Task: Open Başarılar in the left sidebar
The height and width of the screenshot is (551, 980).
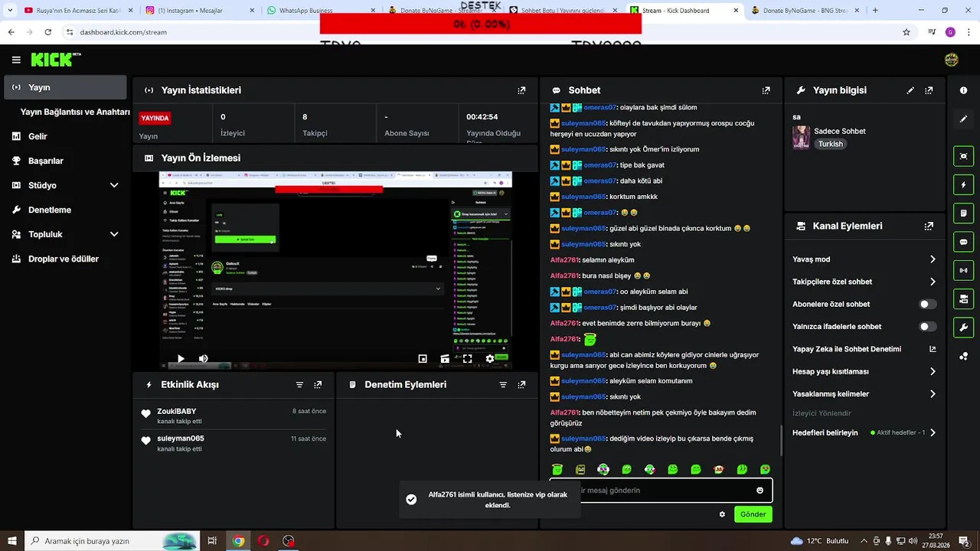Action: point(65,161)
